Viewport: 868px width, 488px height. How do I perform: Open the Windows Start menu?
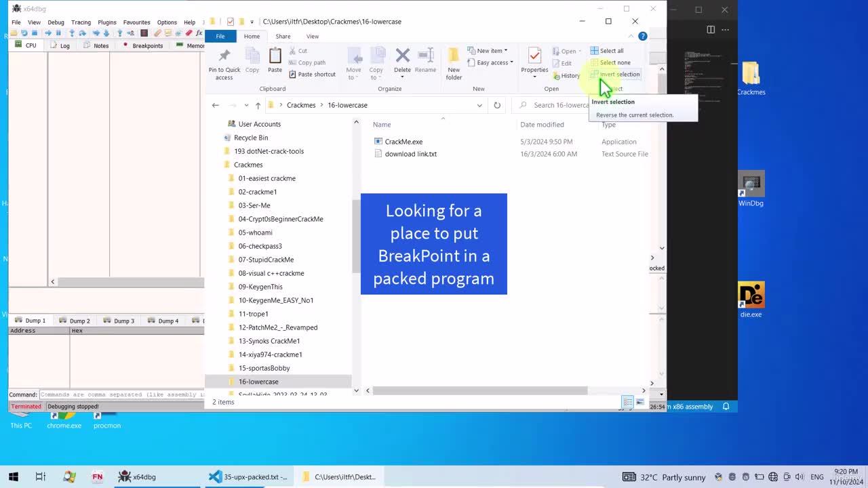click(x=14, y=476)
